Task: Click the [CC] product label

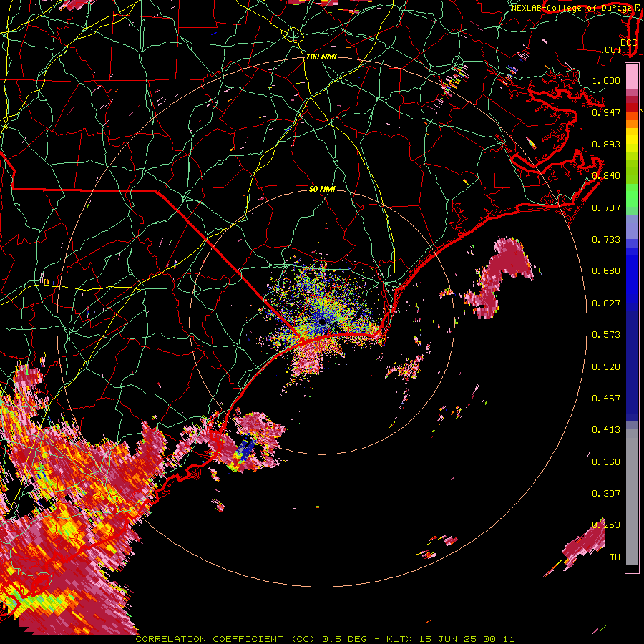Action: click(611, 49)
